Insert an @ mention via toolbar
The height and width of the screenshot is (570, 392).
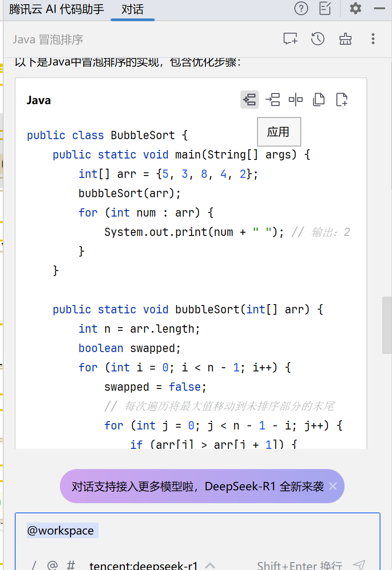click(53, 565)
